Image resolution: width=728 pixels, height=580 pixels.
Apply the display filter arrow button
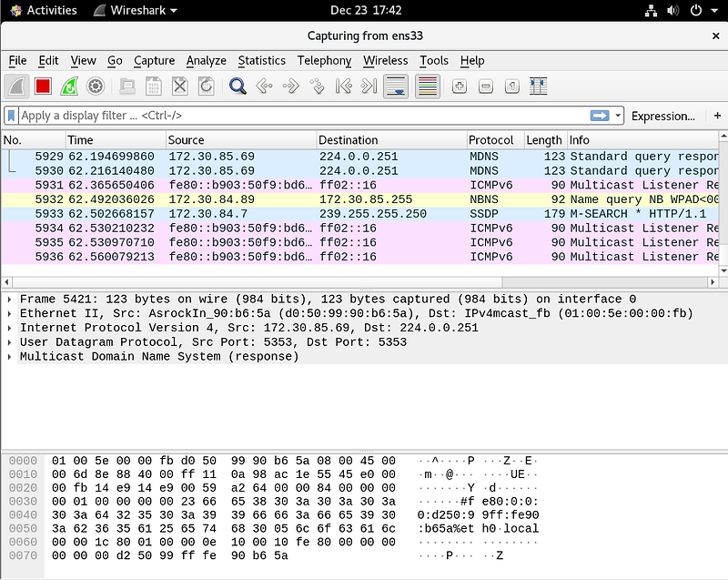[600, 116]
